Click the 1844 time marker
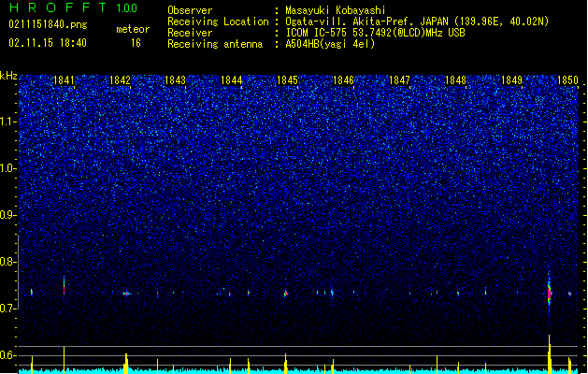 [232, 80]
